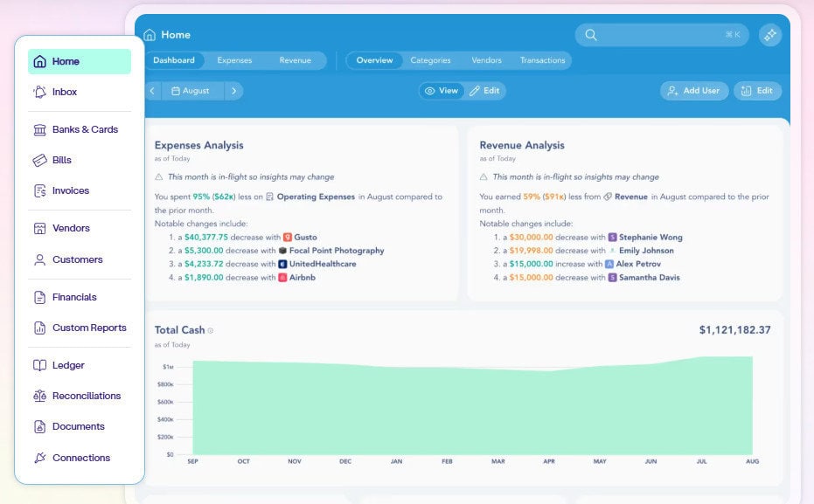Click the sparkle assistant icon top right
814x504 pixels.
(770, 35)
